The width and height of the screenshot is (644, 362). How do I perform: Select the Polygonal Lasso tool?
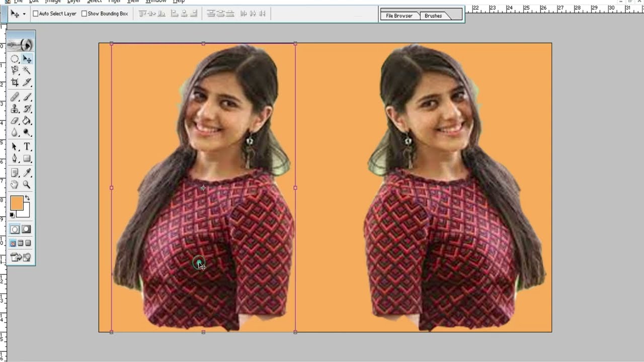(15, 70)
